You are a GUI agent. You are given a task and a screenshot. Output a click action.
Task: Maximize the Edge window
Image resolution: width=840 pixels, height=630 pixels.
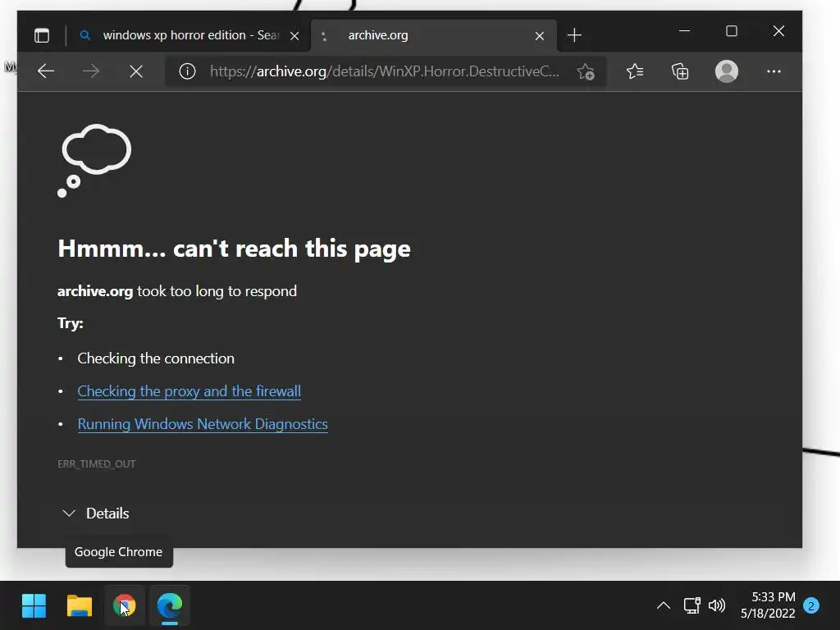point(731,31)
